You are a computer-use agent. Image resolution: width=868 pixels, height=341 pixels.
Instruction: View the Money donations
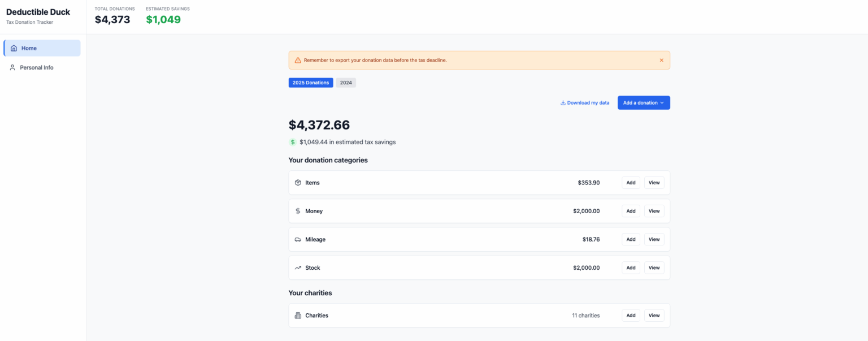click(x=654, y=211)
